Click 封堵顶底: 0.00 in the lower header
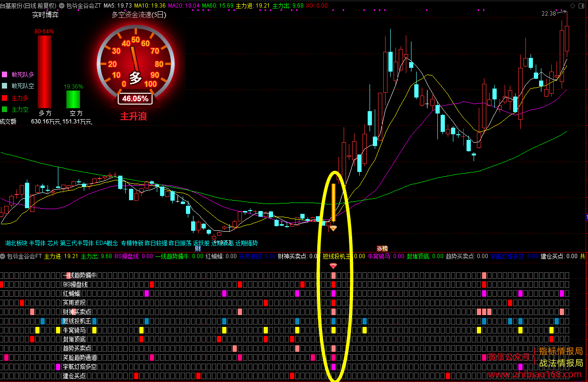This screenshot has width=588, height=382. coord(425,256)
